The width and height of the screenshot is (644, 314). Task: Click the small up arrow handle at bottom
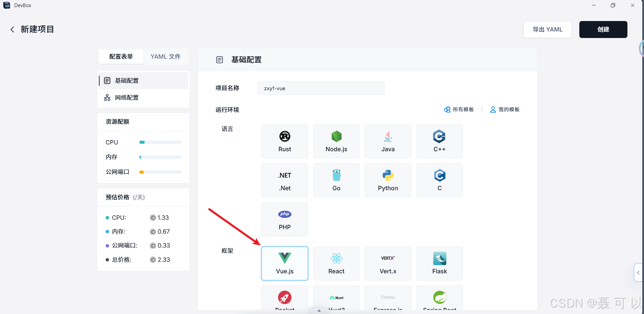click(x=319, y=310)
